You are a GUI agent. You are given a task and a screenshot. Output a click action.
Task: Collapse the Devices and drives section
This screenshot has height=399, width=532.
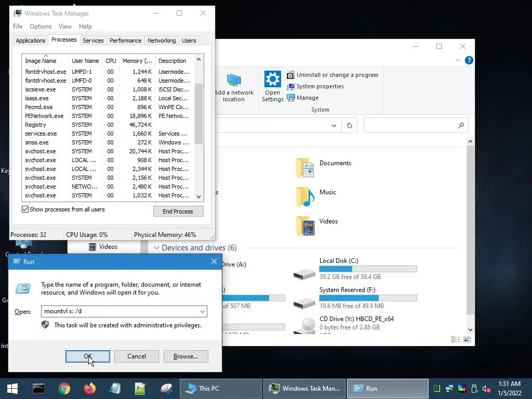[x=156, y=248]
